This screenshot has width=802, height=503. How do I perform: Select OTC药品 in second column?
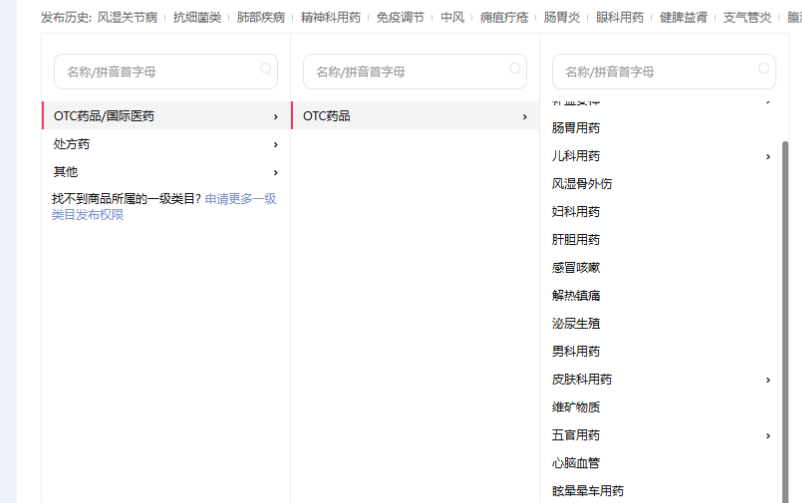[x=327, y=116]
